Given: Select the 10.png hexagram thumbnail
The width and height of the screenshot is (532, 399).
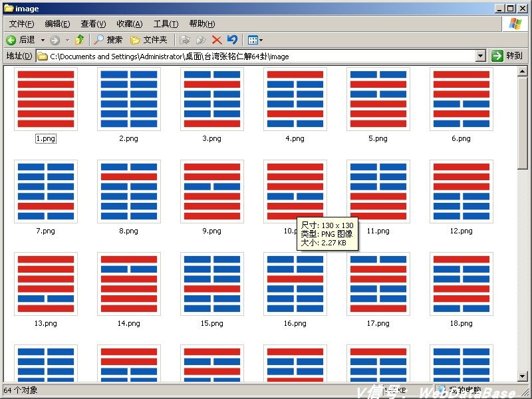Looking at the screenshot, I should coord(295,192).
